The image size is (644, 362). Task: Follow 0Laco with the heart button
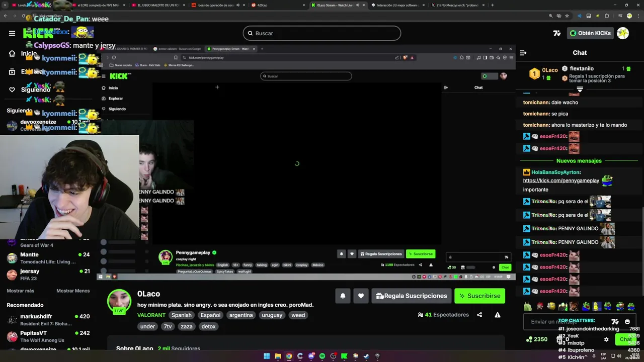[361, 296]
